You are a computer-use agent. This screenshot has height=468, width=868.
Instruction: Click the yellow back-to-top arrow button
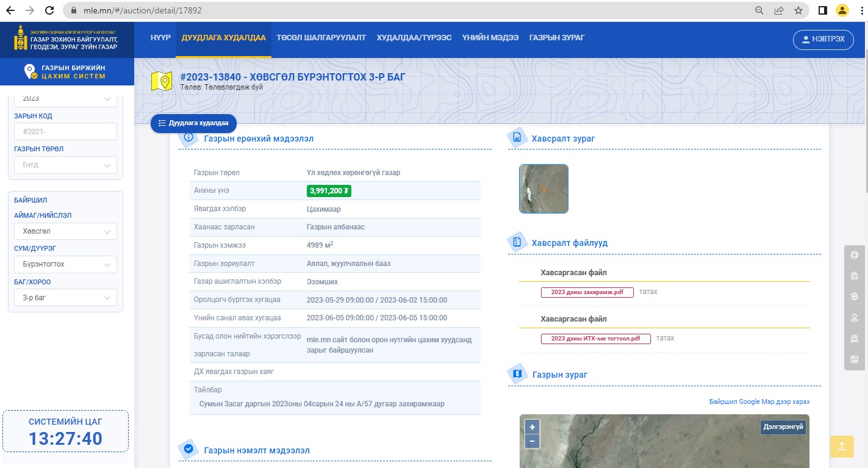(842, 446)
